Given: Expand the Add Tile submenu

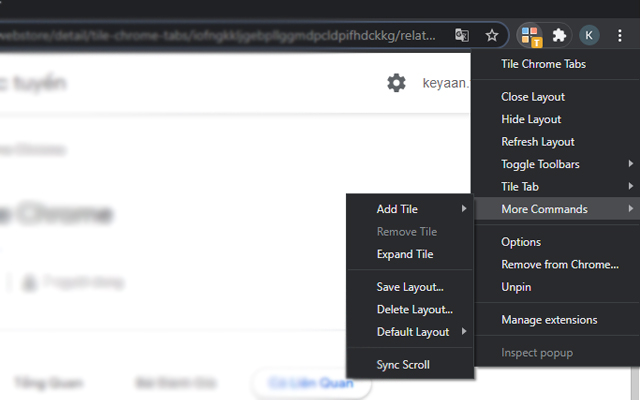Looking at the screenshot, I should pos(410,209).
